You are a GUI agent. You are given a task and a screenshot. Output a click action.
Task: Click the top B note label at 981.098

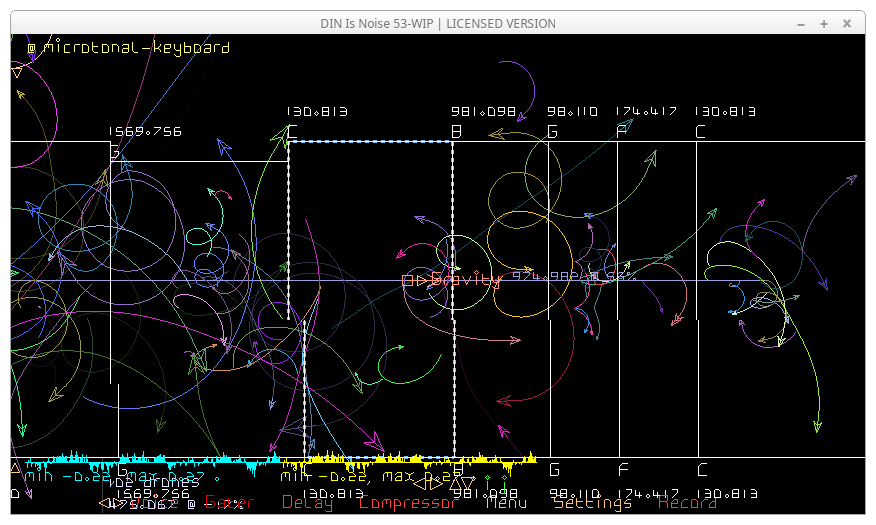click(x=456, y=131)
